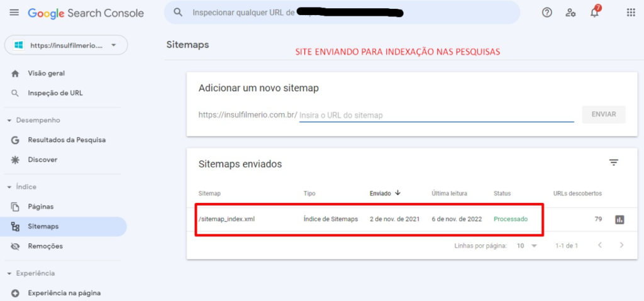Image resolution: width=644 pixels, height=301 pixels.
Task: Click the sitemap URL input field
Action: pyautogui.click(x=436, y=116)
